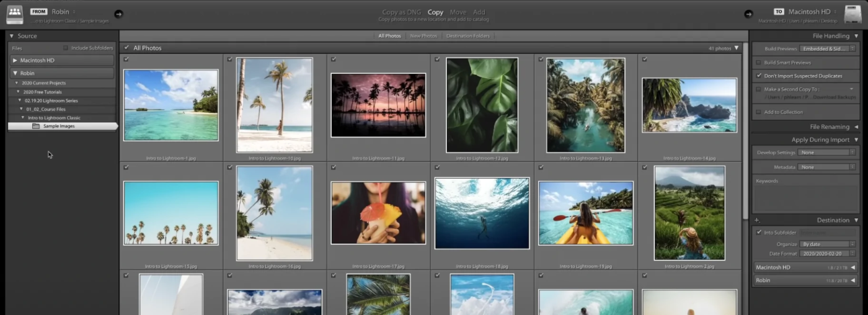Click the Sample Images folder icon
The height and width of the screenshot is (315, 868).
pyautogui.click(x=36, y=126)
